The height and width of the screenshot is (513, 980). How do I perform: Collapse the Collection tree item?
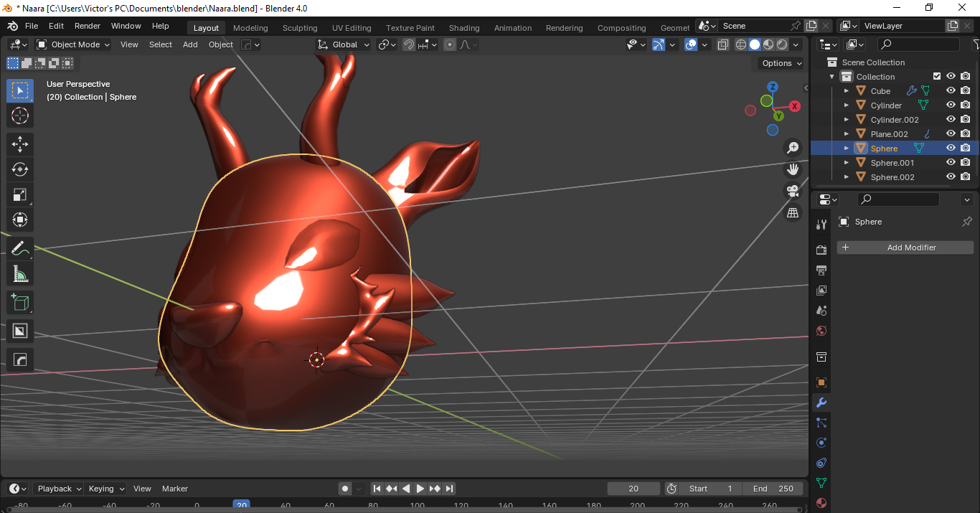click(832, 76)
